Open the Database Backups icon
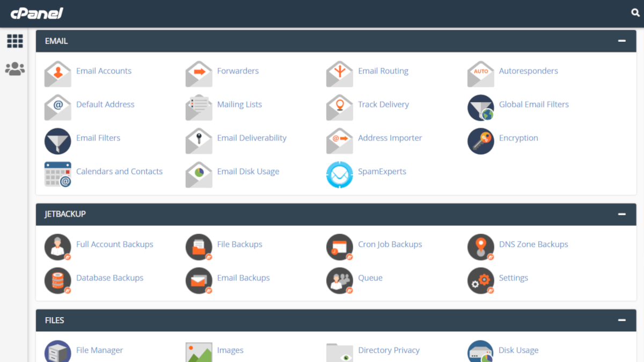The width and height of the screenshot is (644, 362). point(57,281)
